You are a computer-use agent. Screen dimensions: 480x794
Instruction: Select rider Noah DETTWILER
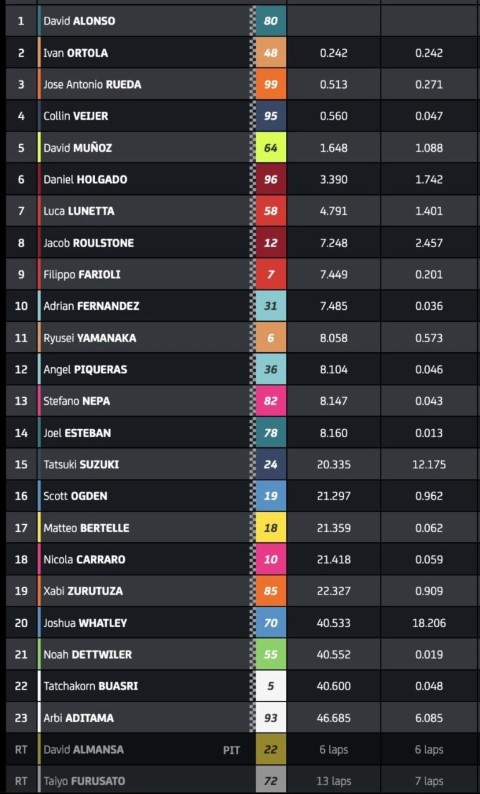click(88, 654)
